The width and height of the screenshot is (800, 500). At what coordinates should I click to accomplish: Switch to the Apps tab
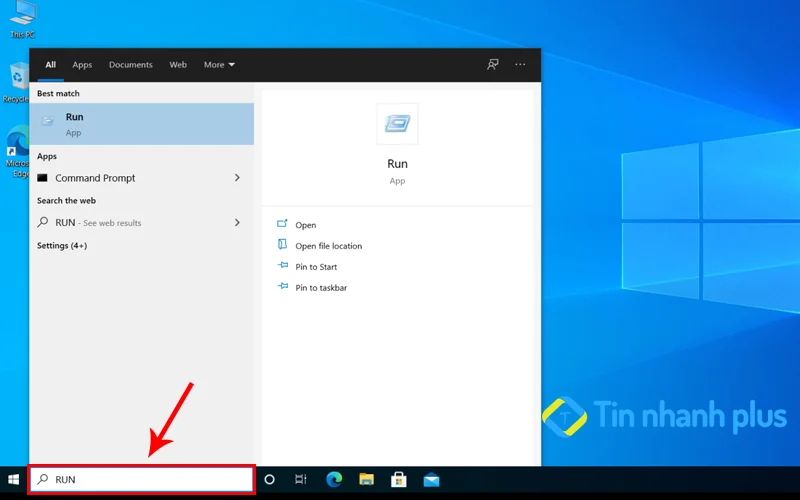click(x=82, y=65)
